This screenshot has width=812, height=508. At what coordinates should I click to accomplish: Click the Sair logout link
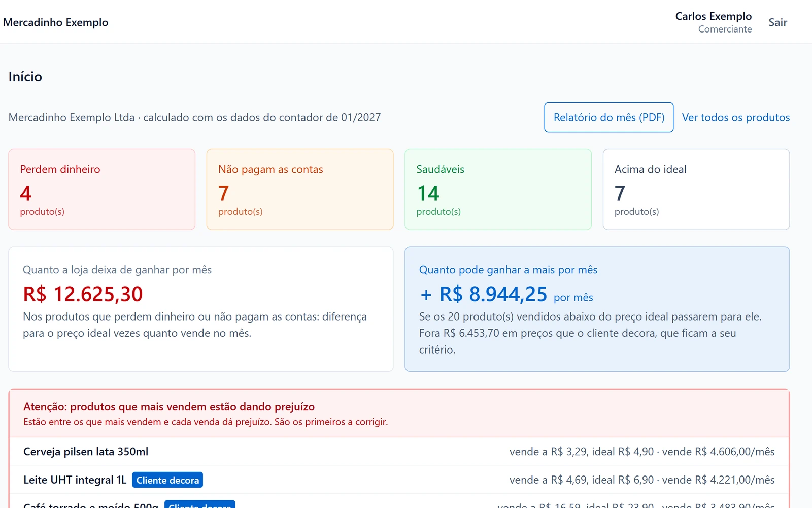[x=777, y=22]
